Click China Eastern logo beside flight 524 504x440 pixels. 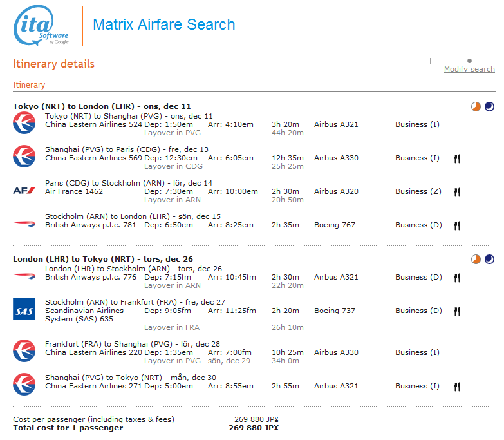pos(24,122)
